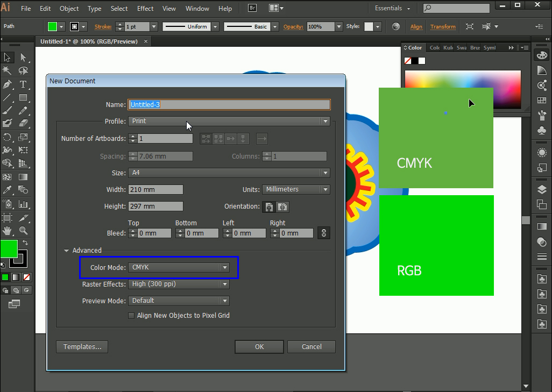Select the Lasso tool
Image resolution: width=552 pixels, height=392 pixels.
[23, 71]
